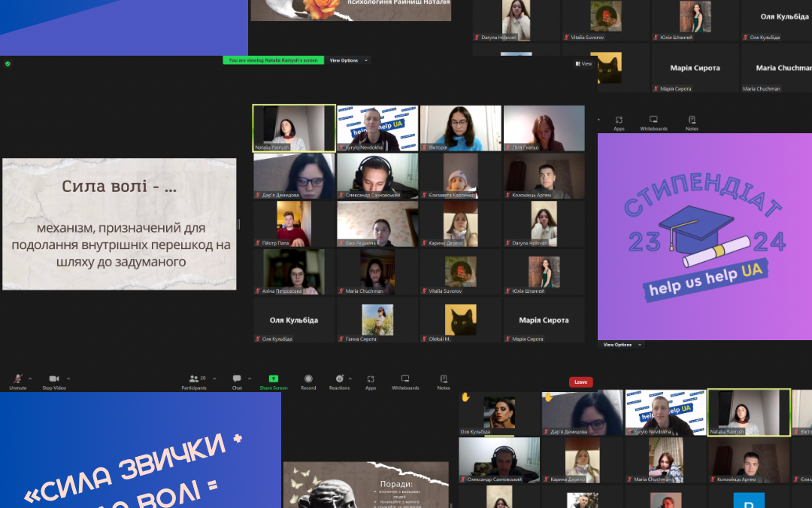This screenshot has width=812, height=508.
Task: Expand the arrow next to Participants count
Action: click(214, 379)
